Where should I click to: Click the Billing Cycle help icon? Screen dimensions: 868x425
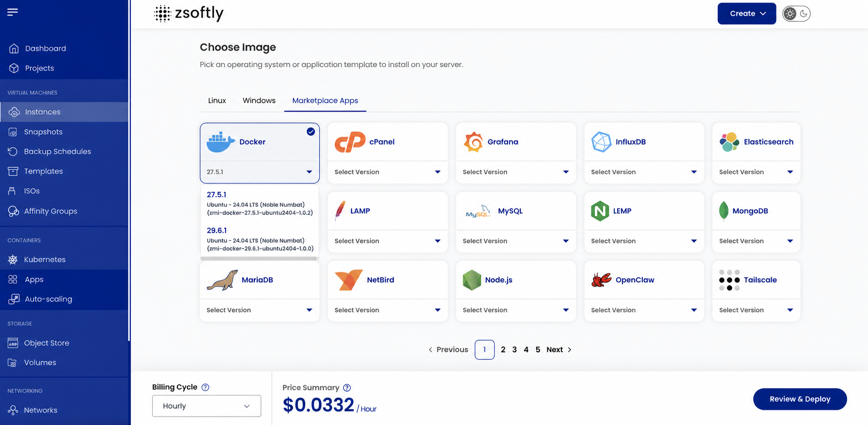205,387
